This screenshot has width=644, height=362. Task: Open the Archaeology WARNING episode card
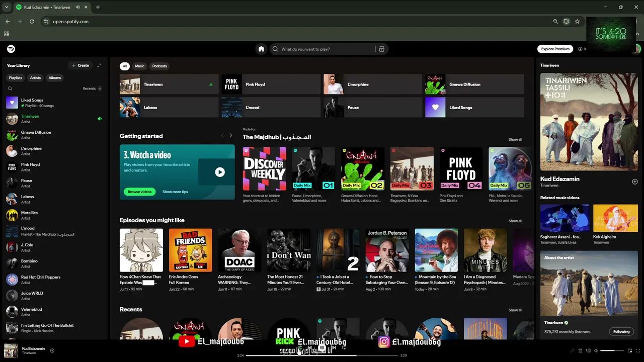pyautogui.click(x=239, y=260)
